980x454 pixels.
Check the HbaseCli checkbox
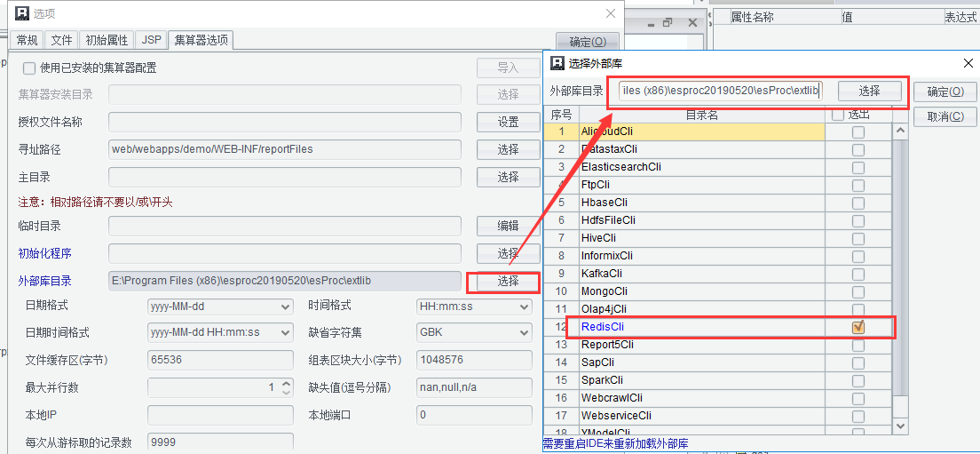point(858,203)
